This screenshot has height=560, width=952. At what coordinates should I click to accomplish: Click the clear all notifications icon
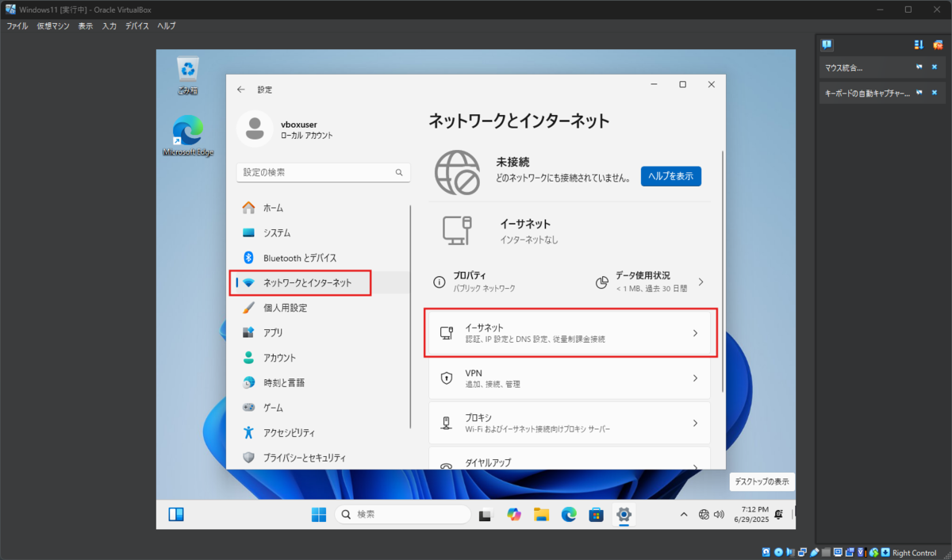coord(937,44)
